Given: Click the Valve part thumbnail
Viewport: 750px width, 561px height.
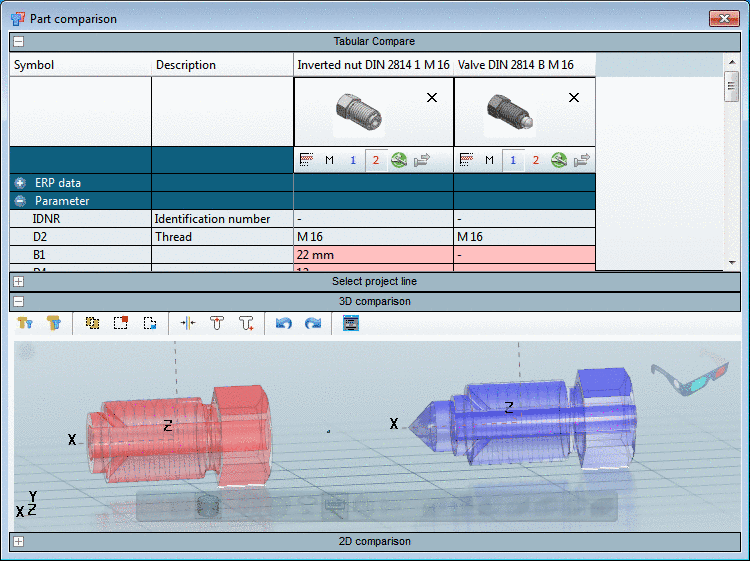Looking at the screenshot, I should pos(510,113).
